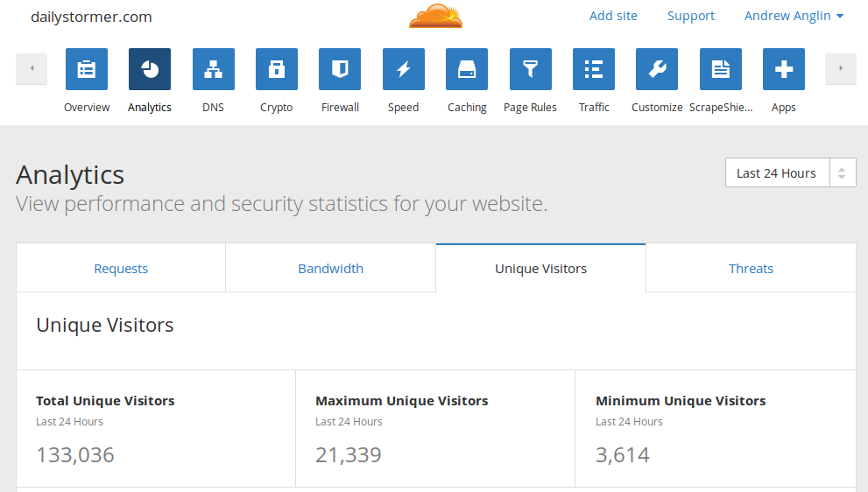
Task: Open Page Rules funnel icon
Action: point(531,70)
